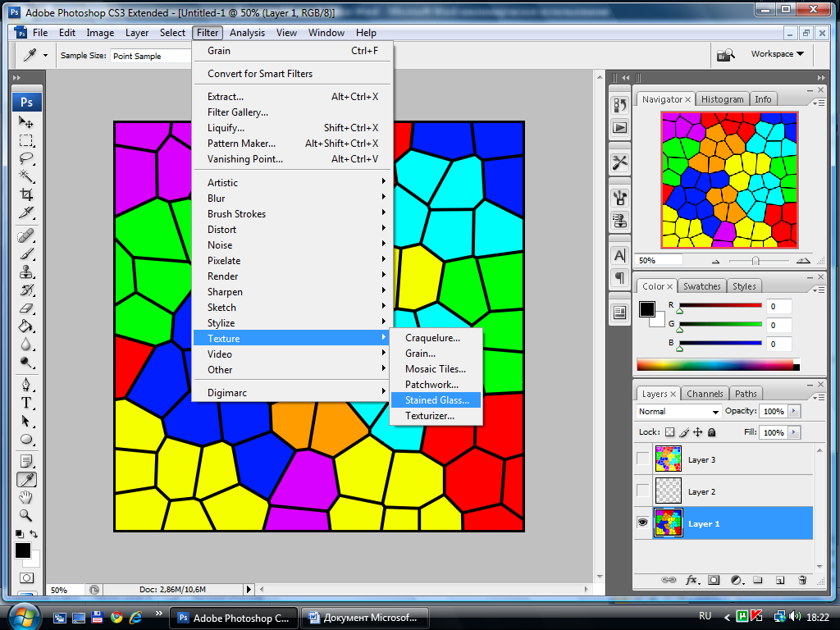This screenshot has width=840, height=630.
Task: Select the Type tool
Action: (26, 403)
